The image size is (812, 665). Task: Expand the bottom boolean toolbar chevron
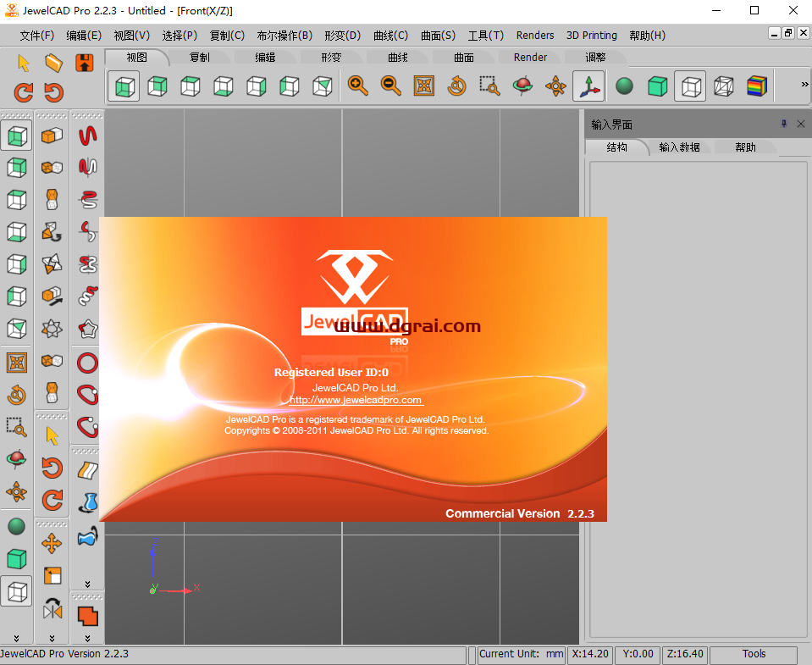[87, 638]
